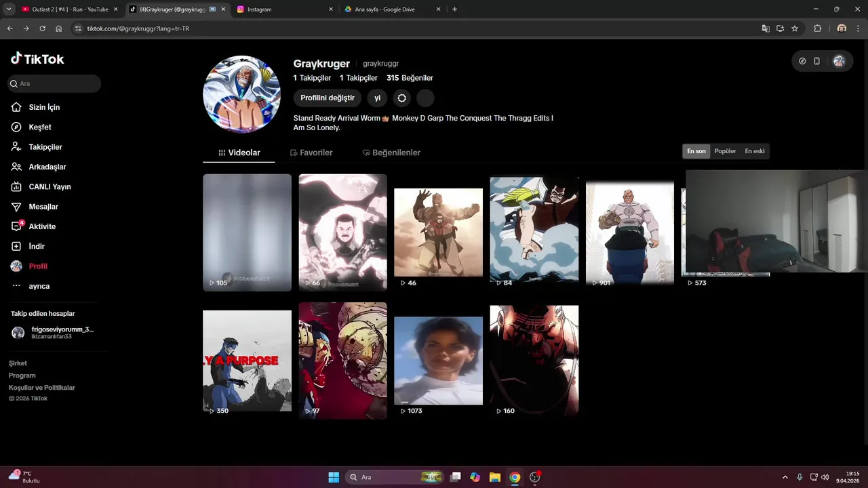Switch to the Beğenilenler tab
This screenshot has height=488, width=868.
click(x=391, y=152)
